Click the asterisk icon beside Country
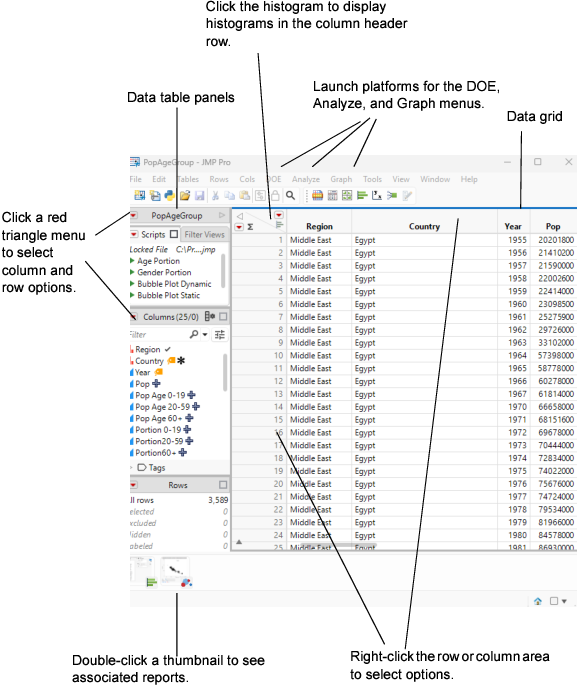Screen dimensions: 580x692 click(181, 361)
